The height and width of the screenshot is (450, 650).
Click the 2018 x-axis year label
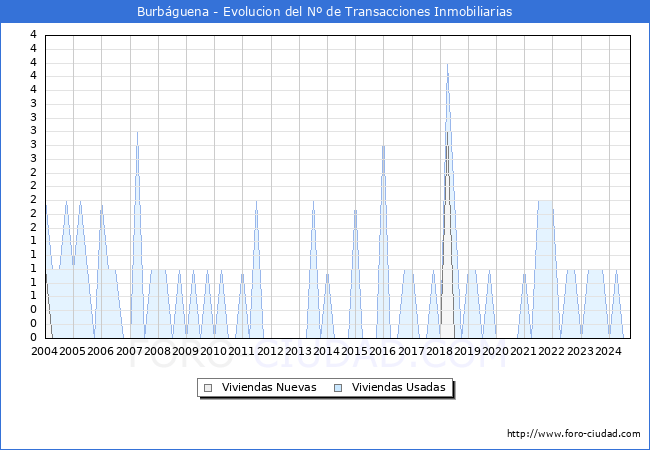click(x=439, y=351)
